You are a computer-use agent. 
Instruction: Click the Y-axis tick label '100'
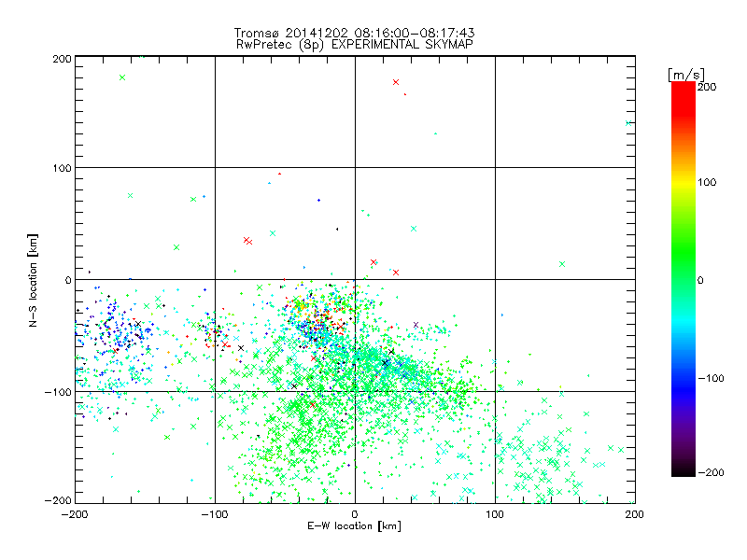point(62,168)
